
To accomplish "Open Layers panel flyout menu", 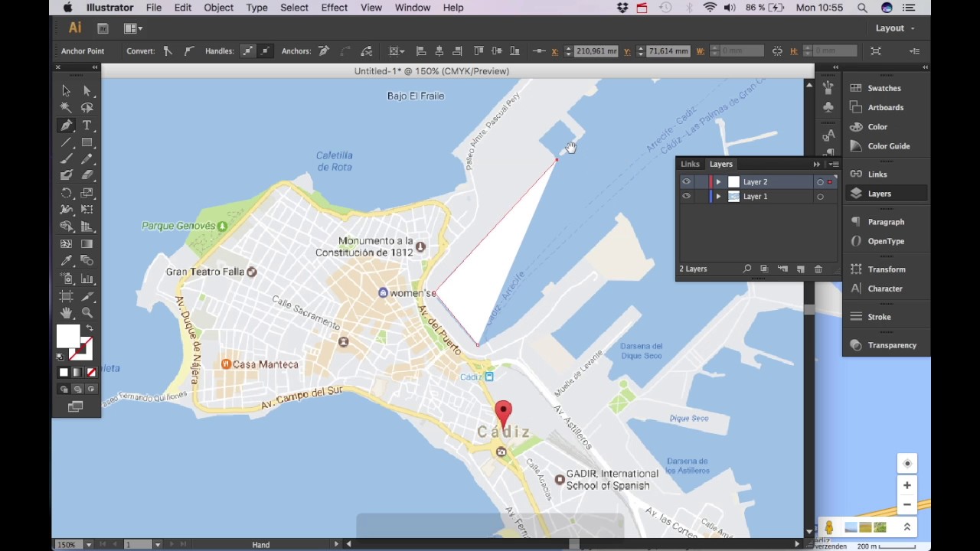I will [x=835, y=165].
